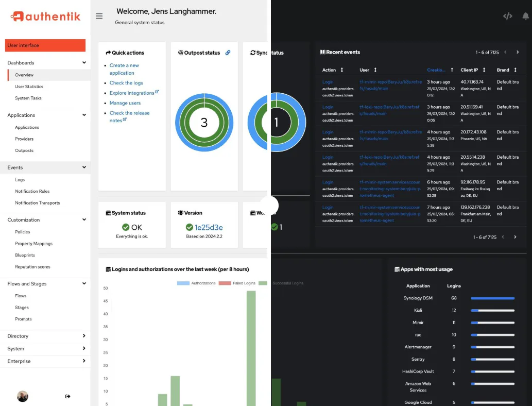Open the notifications bell icon
Viewport: 532px width, 406px height.
coord(525,16)
